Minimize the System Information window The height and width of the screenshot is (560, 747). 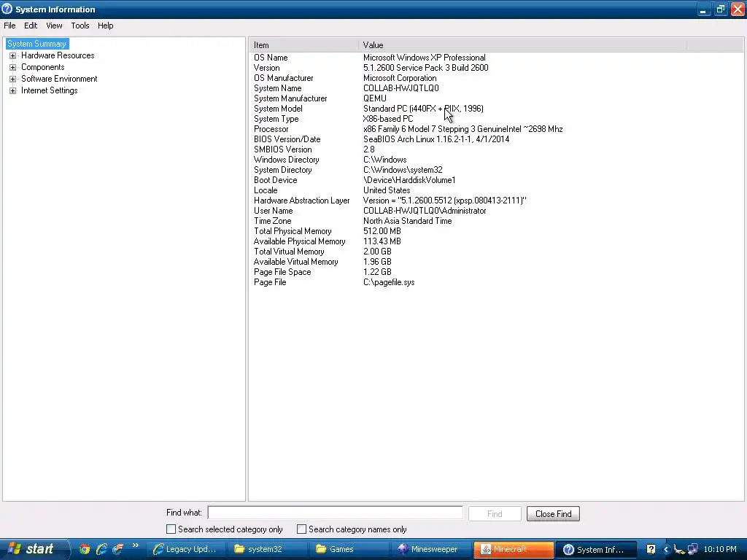coord(703,9)
